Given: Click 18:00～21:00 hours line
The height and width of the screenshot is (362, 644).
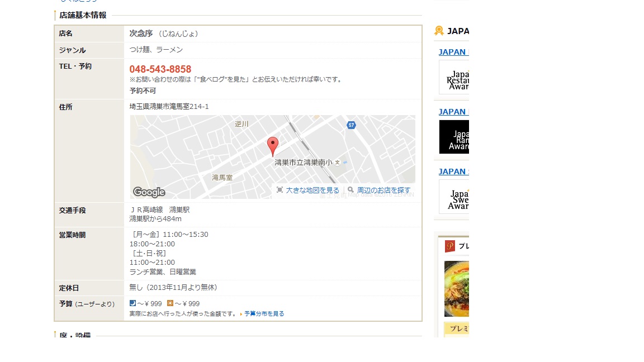Looking at the screenshot, I should coord(152,244).
